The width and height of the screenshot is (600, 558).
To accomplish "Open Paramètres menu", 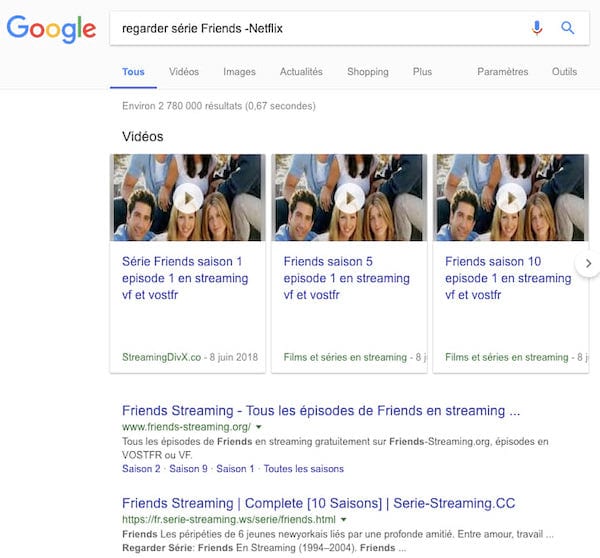I will [x=502, y=72].
